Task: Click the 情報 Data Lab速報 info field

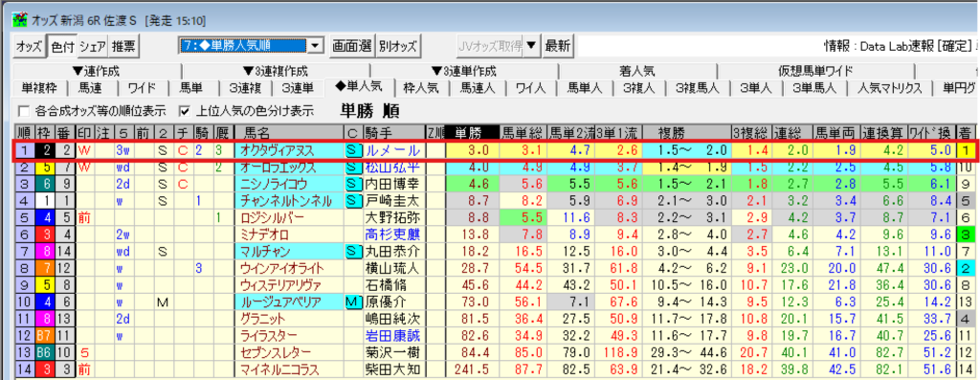Action: coord(777,46)
